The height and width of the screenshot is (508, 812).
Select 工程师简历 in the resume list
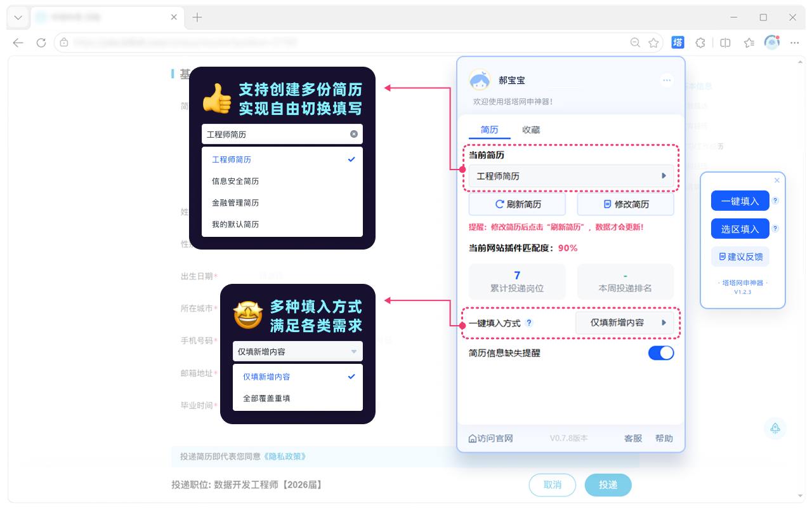click(x=282, y=159)
